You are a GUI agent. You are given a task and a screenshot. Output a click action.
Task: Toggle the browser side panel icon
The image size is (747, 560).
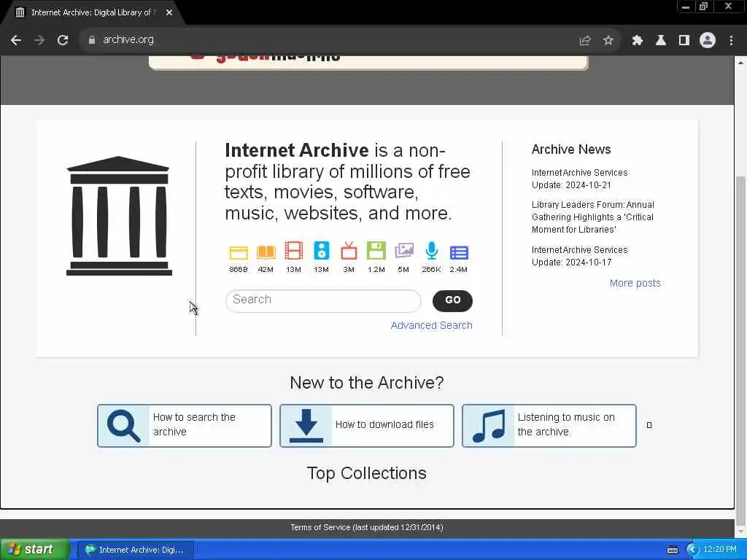pos(684,41)
